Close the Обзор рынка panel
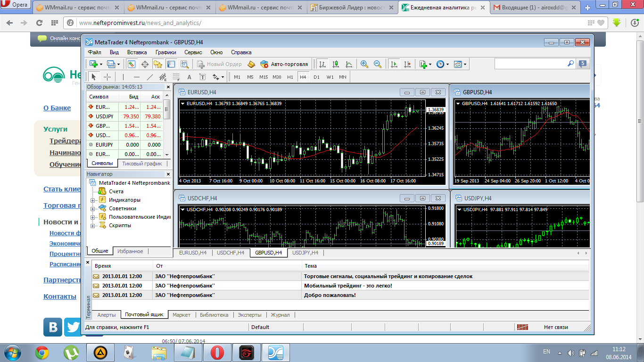This screenshot has width=644, height=362. (168, 87)
